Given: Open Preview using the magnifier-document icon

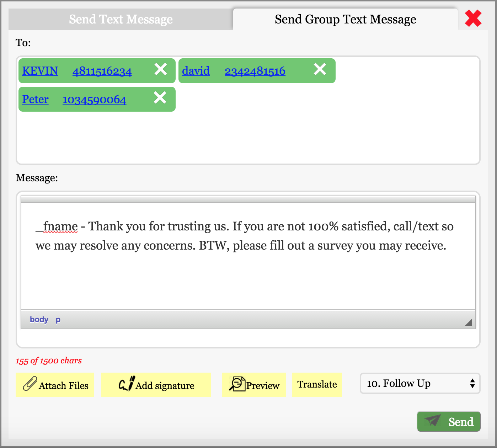Looking at the screenshot, I should (x=237, y=384).
